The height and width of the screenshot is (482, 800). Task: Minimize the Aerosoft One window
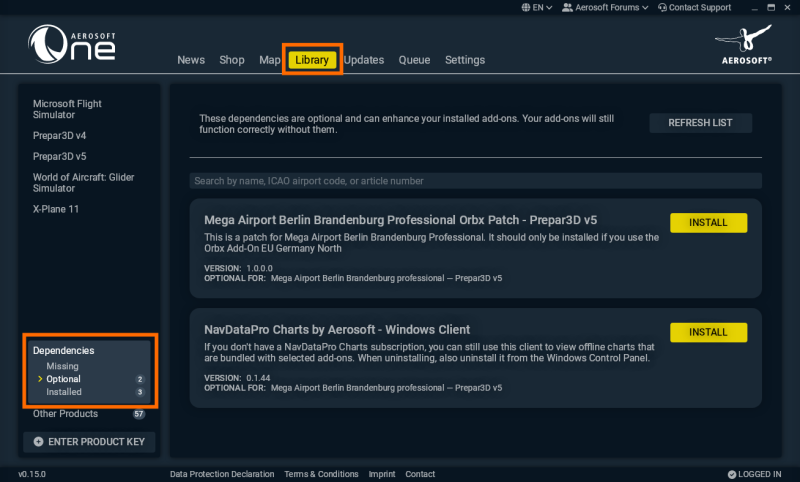[x=755, y=8]
